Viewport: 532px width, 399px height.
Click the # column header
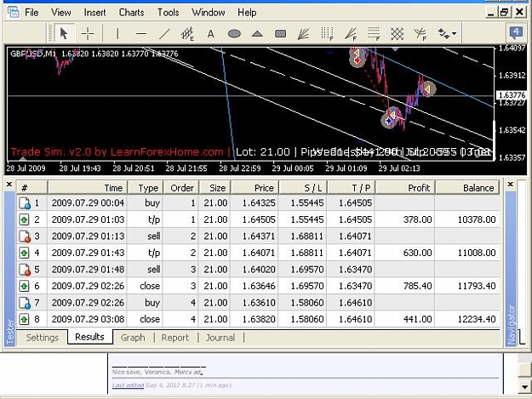tap(31, 188)
